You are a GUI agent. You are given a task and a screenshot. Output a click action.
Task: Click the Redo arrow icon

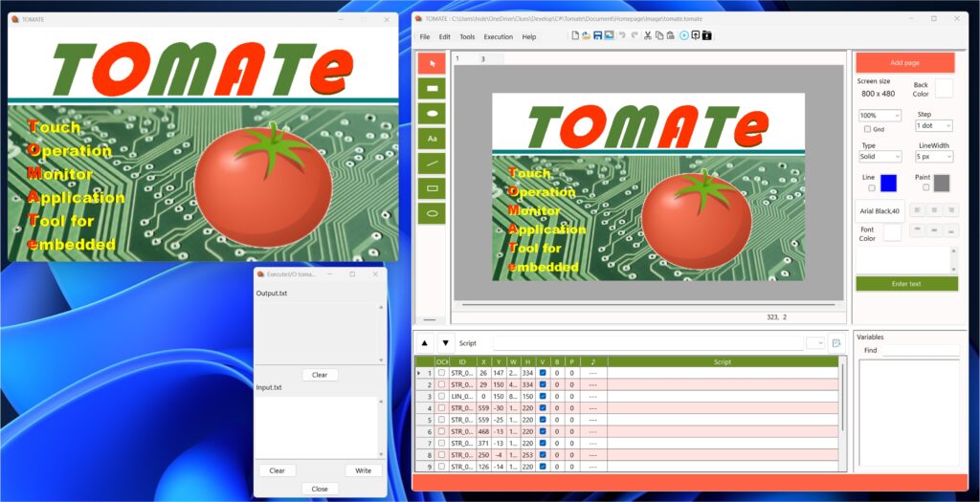(x=635, y=36)
